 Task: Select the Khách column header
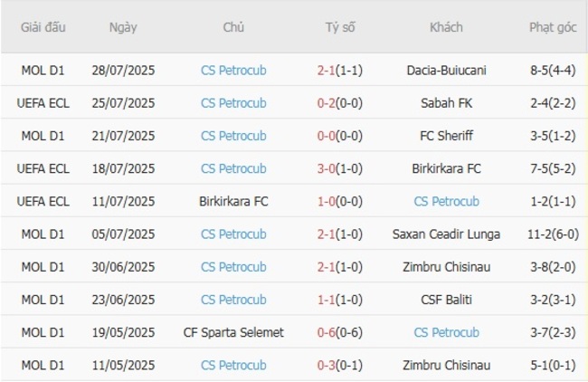tap(446, 27)
